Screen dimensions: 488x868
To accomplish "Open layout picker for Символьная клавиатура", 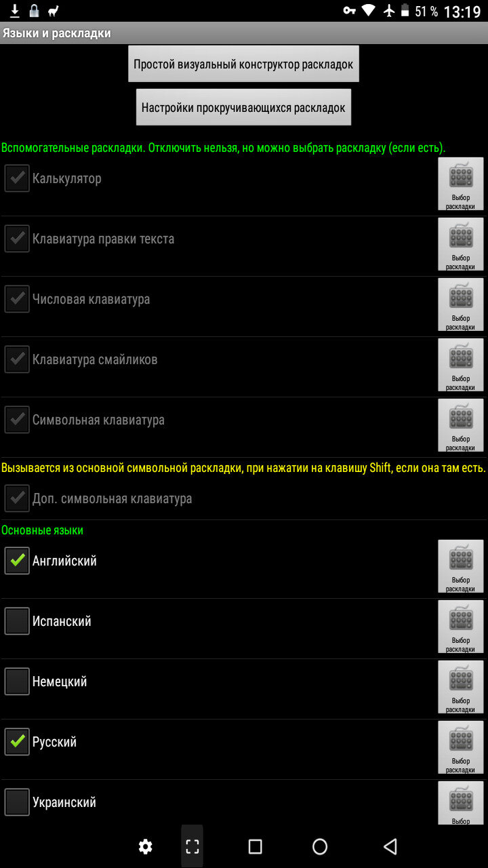I will click(x=461, y=426).
